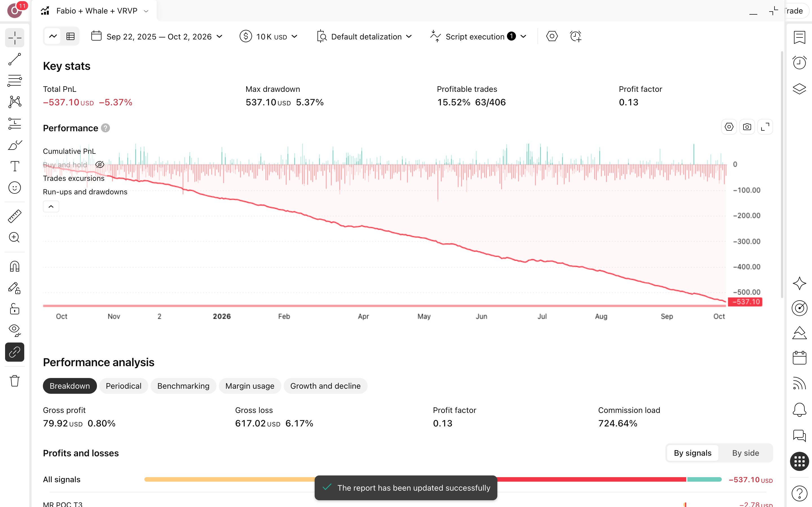Maximize the Performance chart fullscreen

(765, 127)
